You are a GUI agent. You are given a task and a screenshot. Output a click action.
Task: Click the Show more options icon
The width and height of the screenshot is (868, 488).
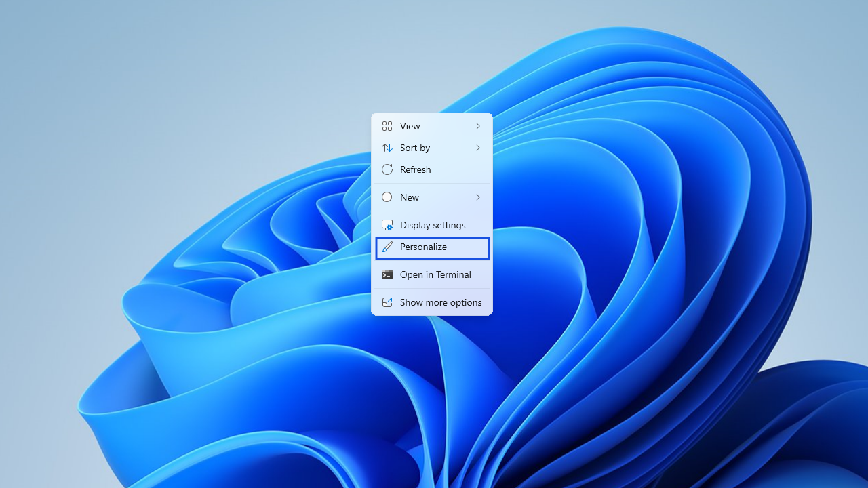[387, 302]
